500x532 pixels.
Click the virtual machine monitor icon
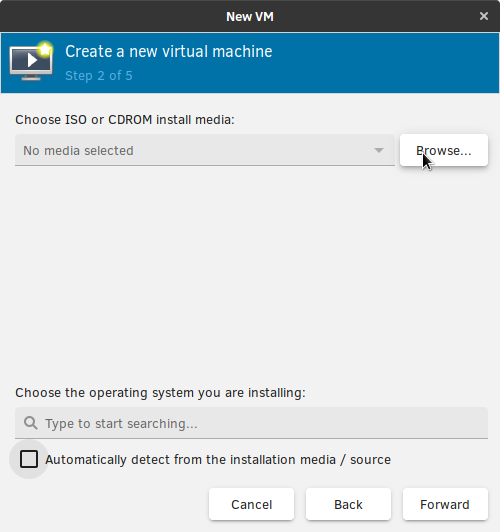31,61
